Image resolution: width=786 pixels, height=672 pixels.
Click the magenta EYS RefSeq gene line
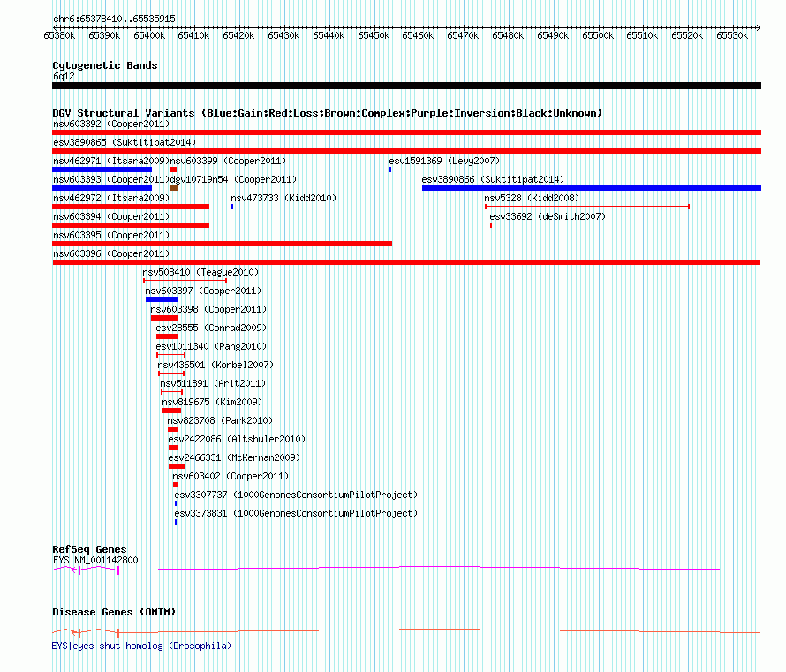(x=406, y=569)
